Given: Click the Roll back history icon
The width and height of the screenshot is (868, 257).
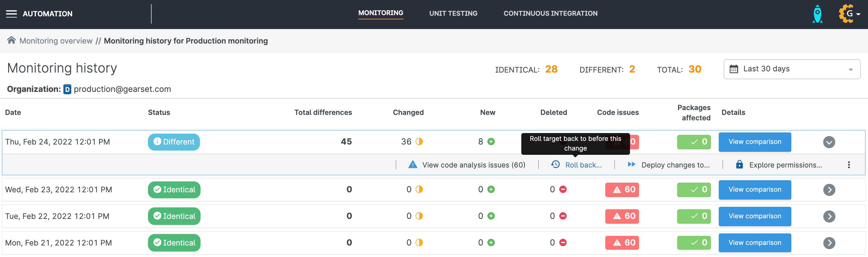Looking at the screenshot, I should (555, 164).
